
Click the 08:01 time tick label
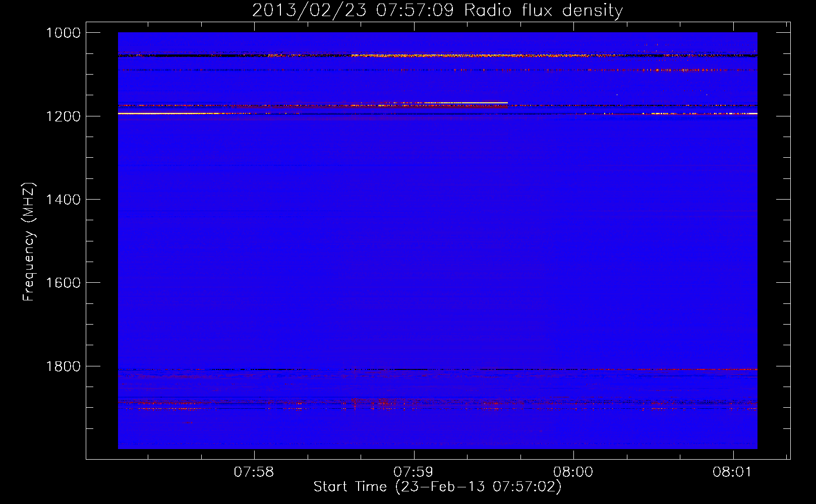pyautogui.click(x=732, y=472)
